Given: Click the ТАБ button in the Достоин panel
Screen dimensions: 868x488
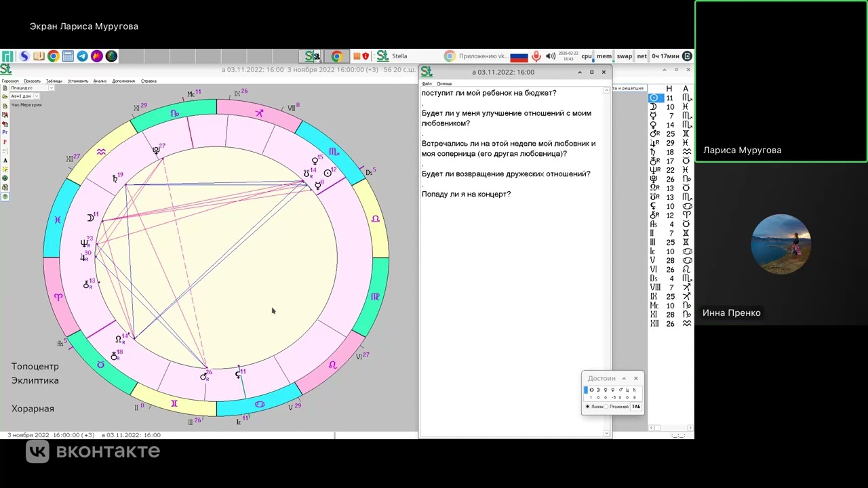Looking at the screenshot, I should (636, 407).
